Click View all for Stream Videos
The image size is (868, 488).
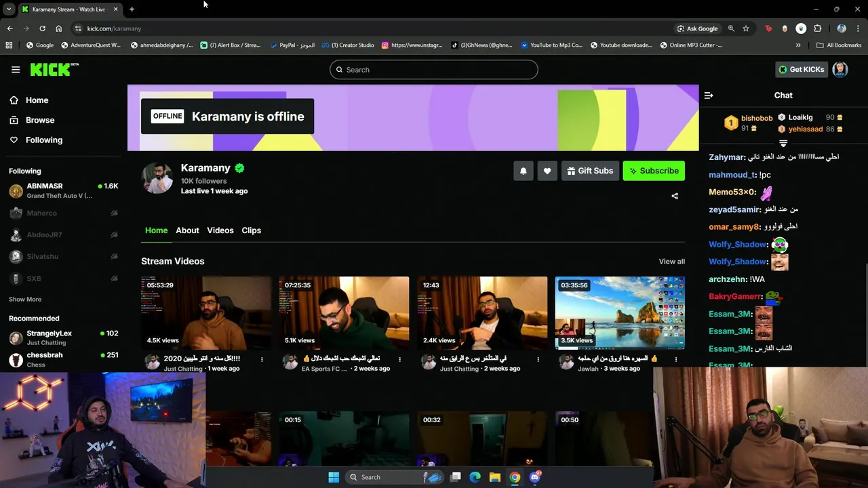672,262
